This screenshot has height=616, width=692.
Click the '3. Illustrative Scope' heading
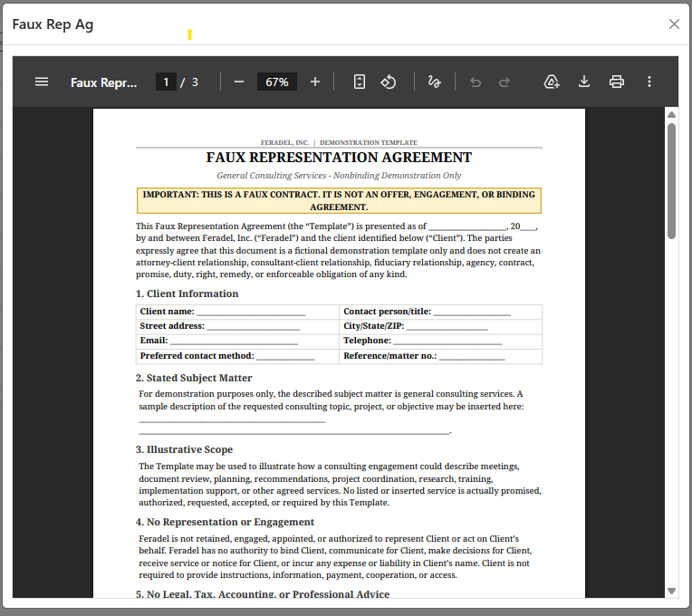click(x=184, y=449)
